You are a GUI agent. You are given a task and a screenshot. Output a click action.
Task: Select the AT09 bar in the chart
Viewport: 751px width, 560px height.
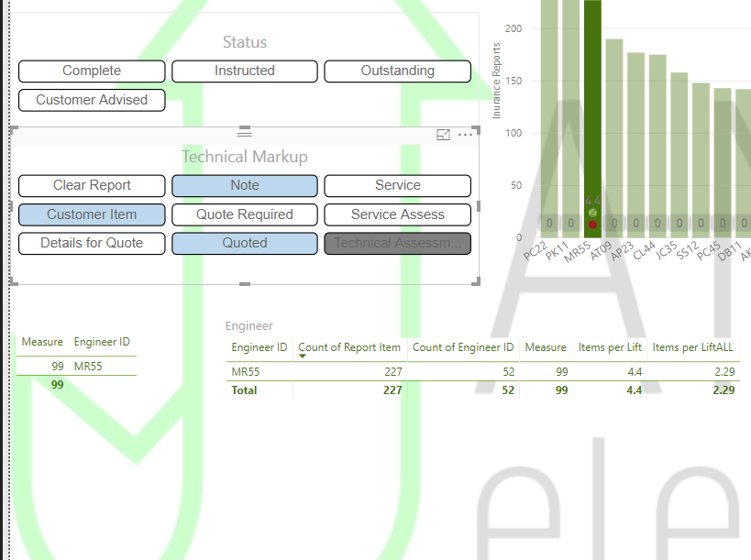[x=614, y=138]
